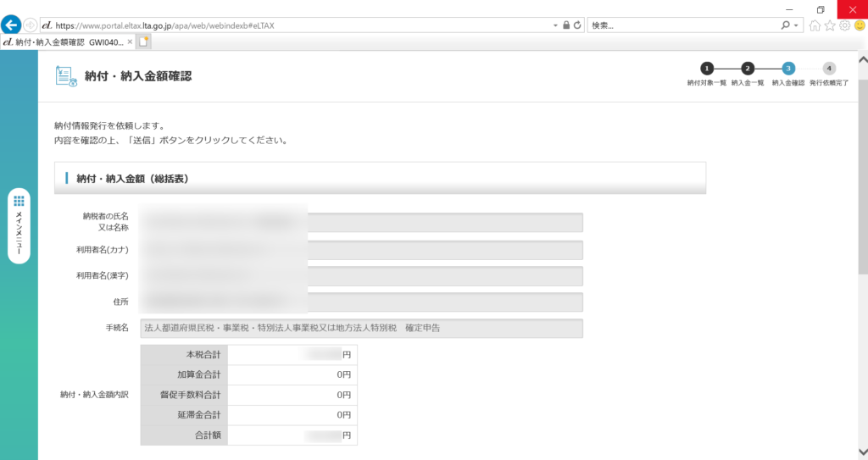Refresh the page with the reload icon
Image resolution: width=868 pixels, height=460 pixels.
[577, 25]
